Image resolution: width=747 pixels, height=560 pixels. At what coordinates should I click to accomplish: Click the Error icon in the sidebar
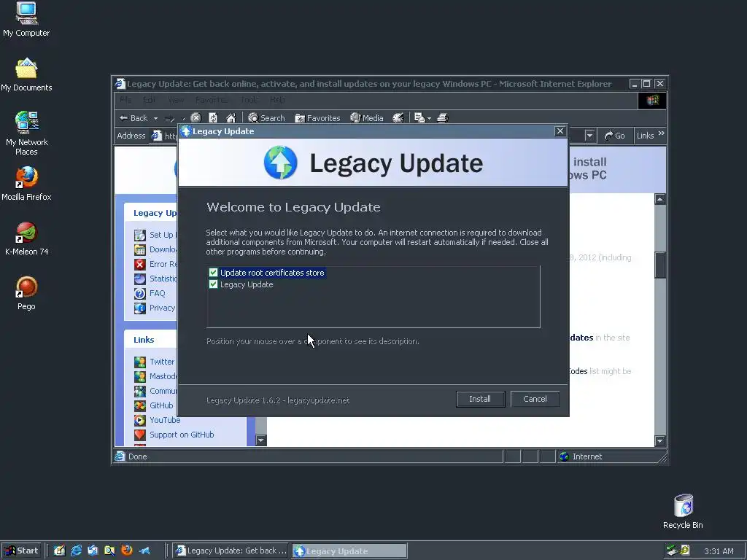click(x=139, y=264)
